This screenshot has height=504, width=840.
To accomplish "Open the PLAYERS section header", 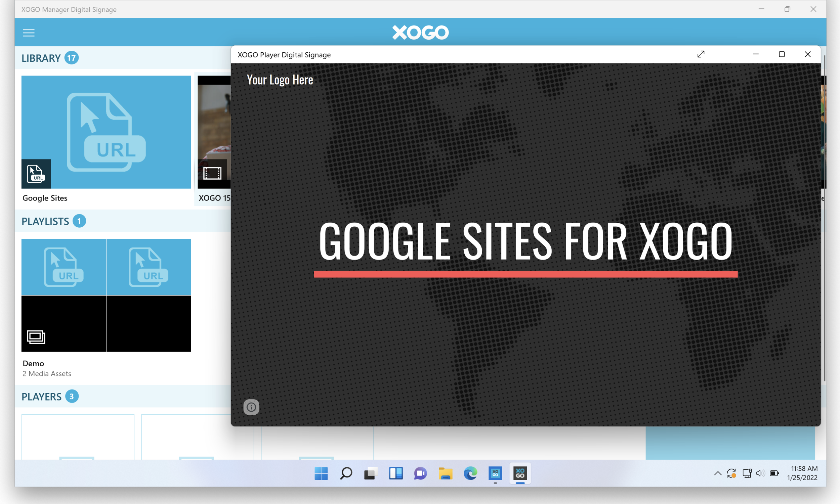I will tap(41, 397).
